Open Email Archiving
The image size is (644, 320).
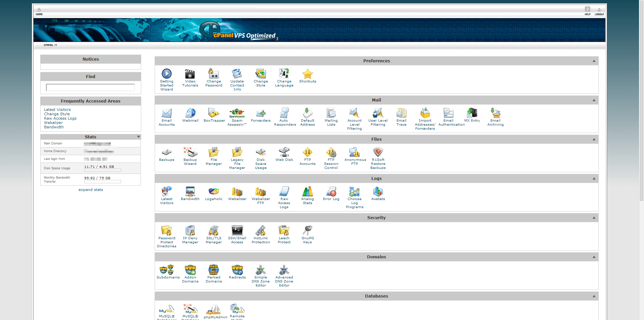495,113
